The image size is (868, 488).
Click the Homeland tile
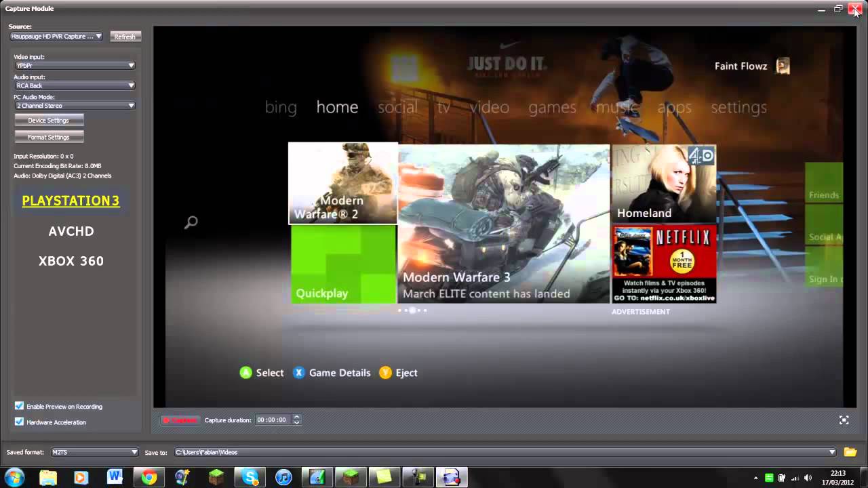click(664, 184)
